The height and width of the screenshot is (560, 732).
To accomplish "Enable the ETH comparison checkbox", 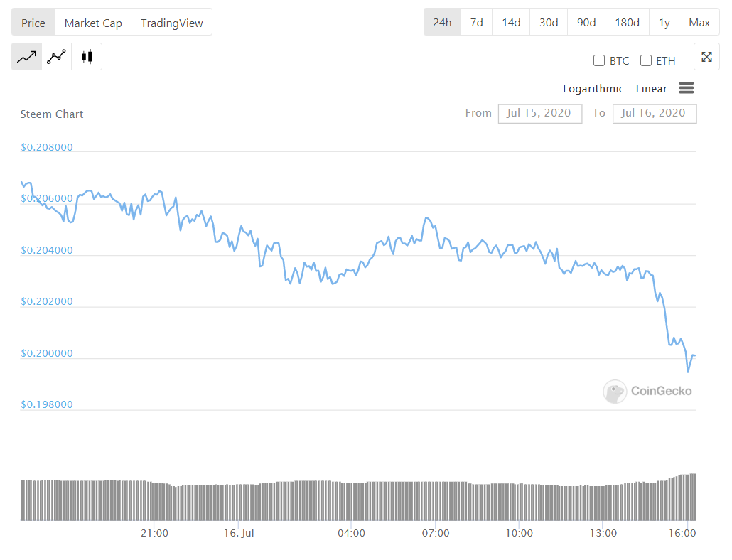I will click(x=646, y=60).
